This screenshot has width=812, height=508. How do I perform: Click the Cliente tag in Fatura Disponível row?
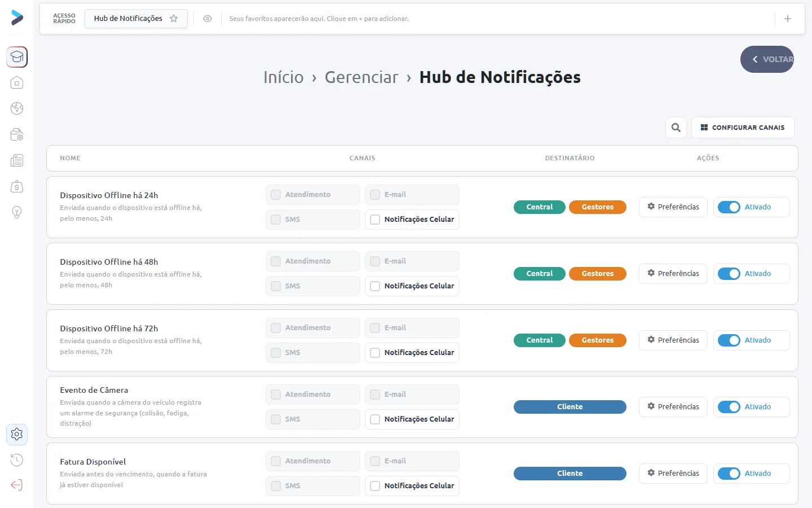pyautogui.click(x=570, y=474)
